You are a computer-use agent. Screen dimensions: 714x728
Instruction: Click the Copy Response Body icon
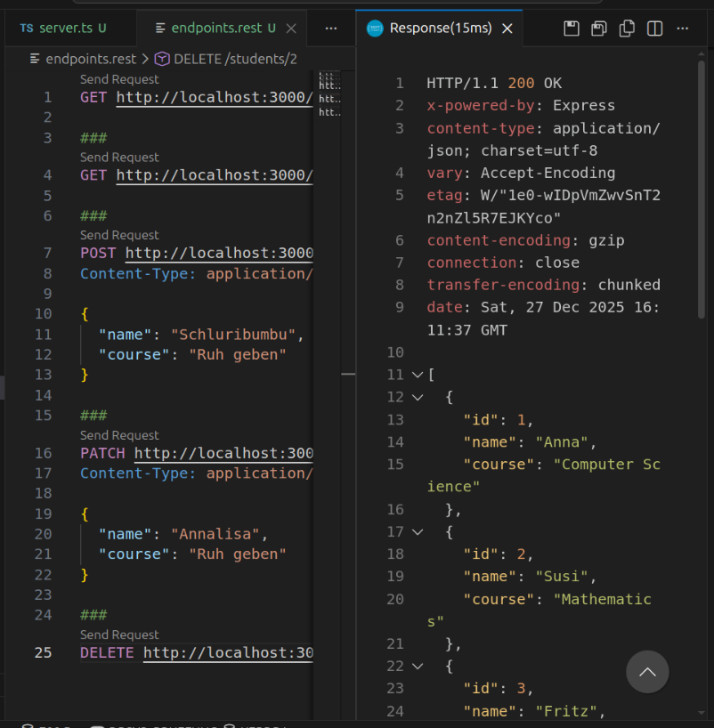click(627, 28)
